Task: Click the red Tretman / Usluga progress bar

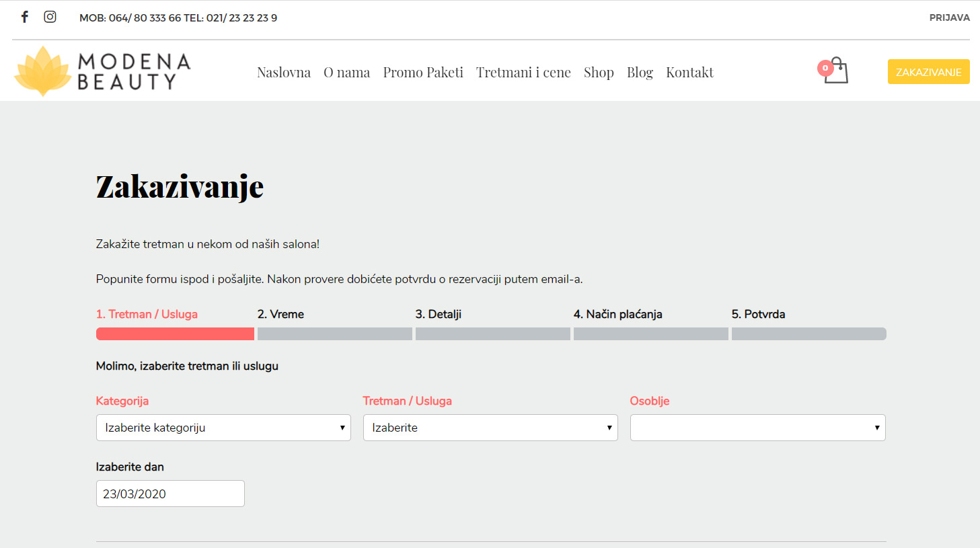Action: (x=175, y=334)
